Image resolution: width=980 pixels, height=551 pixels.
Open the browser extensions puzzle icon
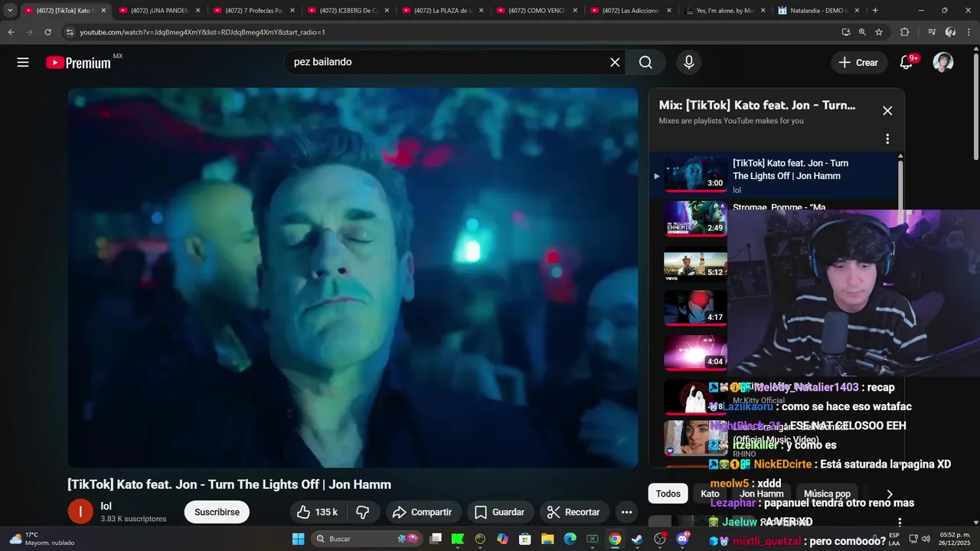[904, 32]
